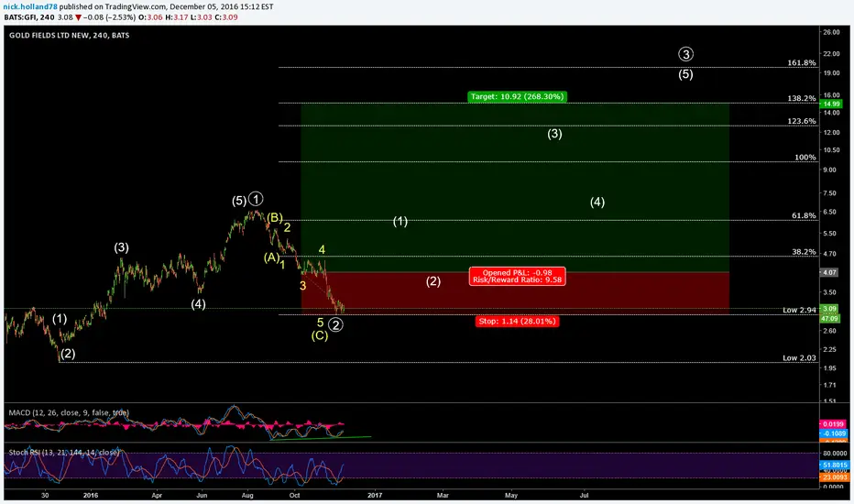
Task: Select the yellow 5 subwave label
Action: pyautogui.click(x=321, y=323)
